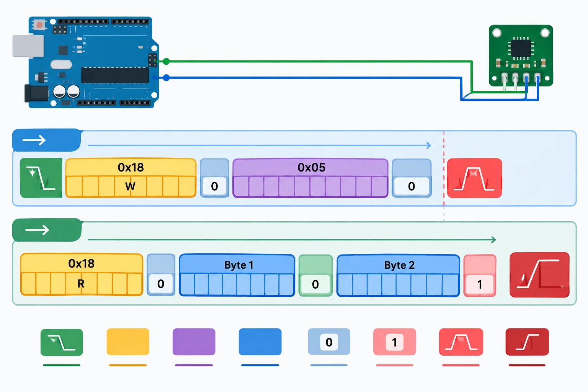Click the pink 1 legend icon
588x392 pixels.
pyautogui.click(x=395, y=342)
